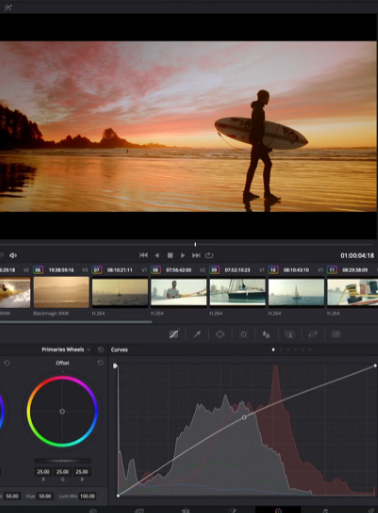The width and height of the screenshot is (378, 513).
Task: Play the clip forward
Action: pyautogui.click(x=183, y=255)
